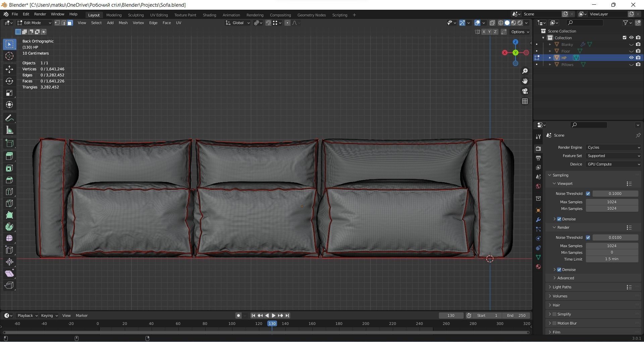This screenshot has height=342, width=644.
Task: Switch to the Sculpting workspace tab
Action: pos(136,15)
